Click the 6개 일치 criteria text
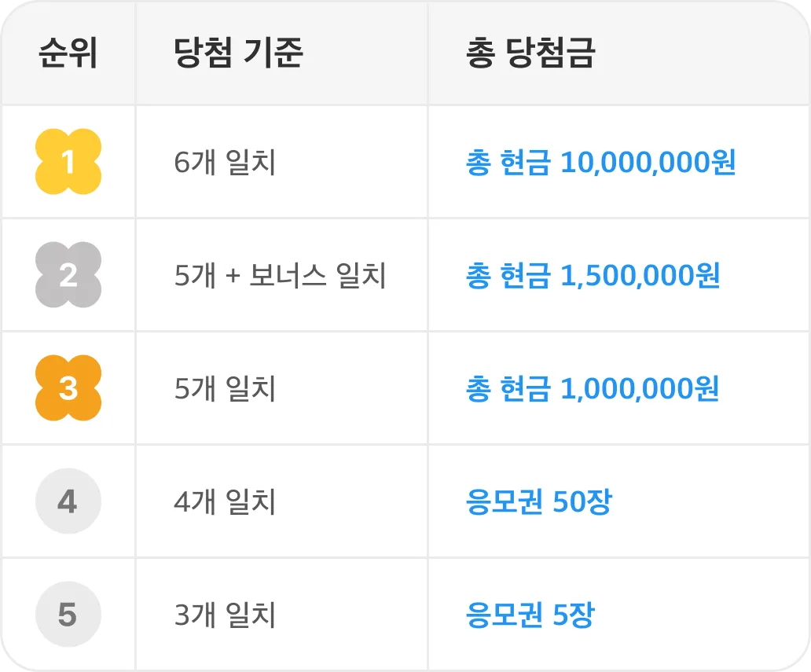The width and height of the screenshot is (811, 672). pyautogui.click(x=225, y=162)
